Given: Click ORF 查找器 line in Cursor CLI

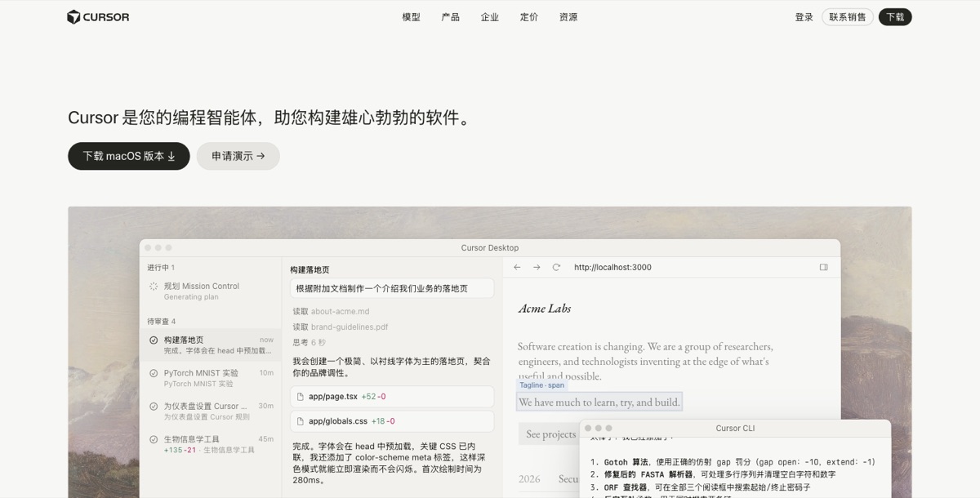Looking at the screenshot, I should point(700,487).
